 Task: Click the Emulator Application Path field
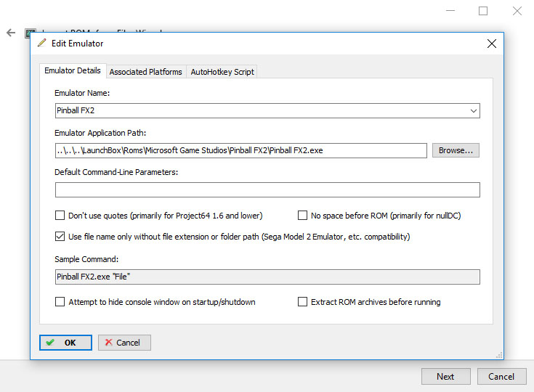pyautogui.click(x=240, y=150)
